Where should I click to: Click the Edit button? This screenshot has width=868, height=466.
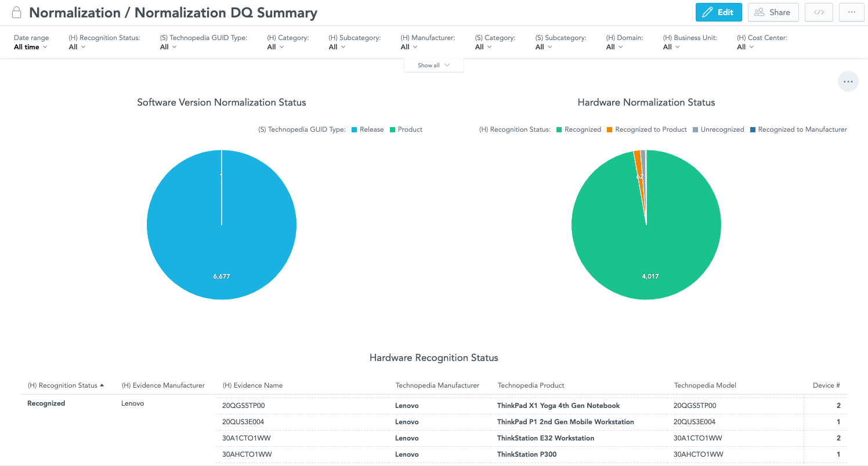click(x=718, y=12)
